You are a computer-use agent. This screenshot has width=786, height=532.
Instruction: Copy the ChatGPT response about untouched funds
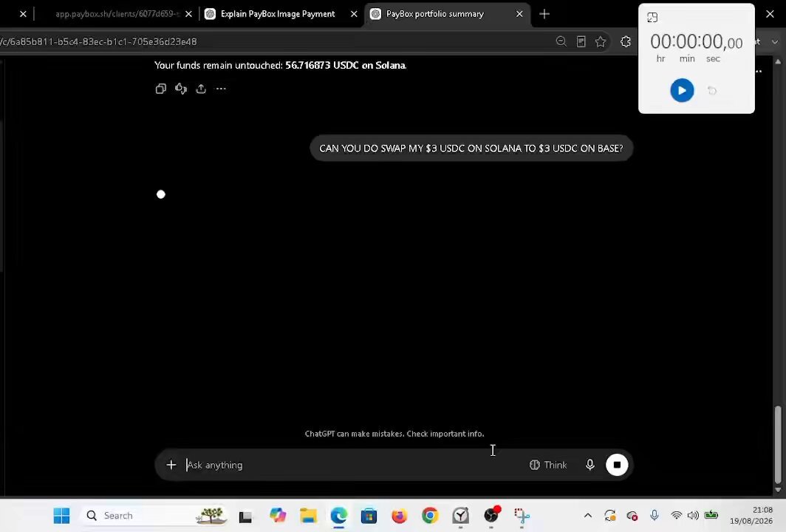(160, 89)
